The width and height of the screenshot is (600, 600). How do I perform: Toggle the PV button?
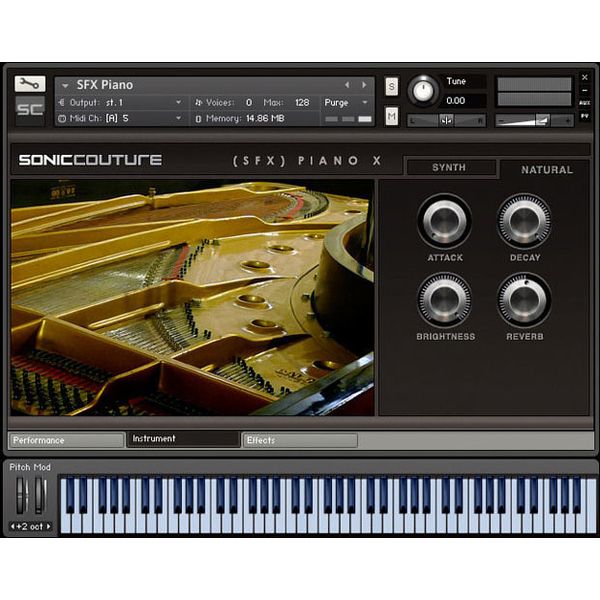(585, 116)
